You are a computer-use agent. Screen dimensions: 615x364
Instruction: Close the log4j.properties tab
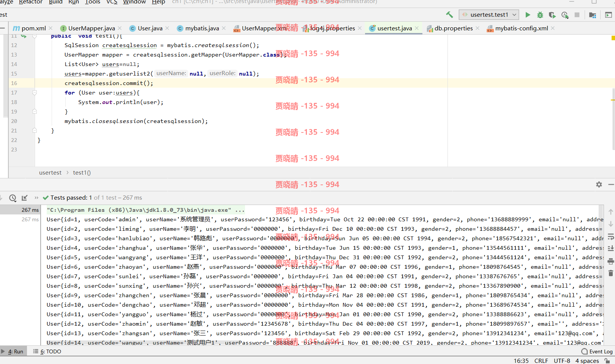360,28
